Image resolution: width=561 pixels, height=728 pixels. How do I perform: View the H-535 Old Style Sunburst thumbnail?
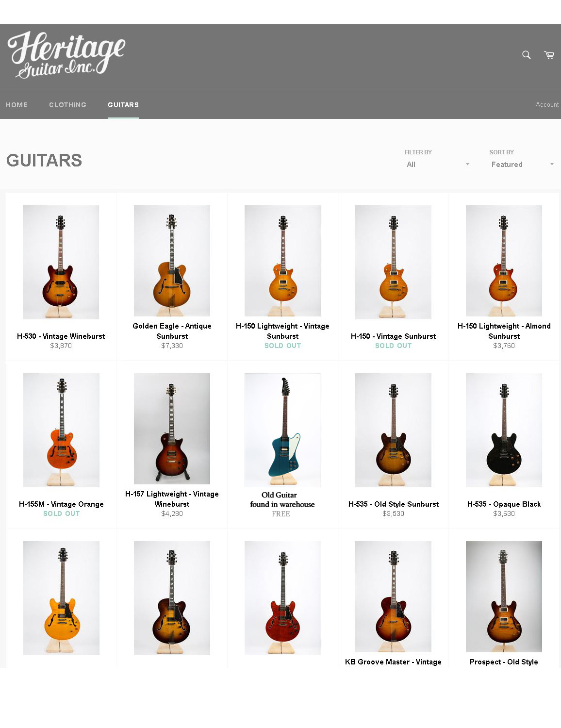point(393,430)
